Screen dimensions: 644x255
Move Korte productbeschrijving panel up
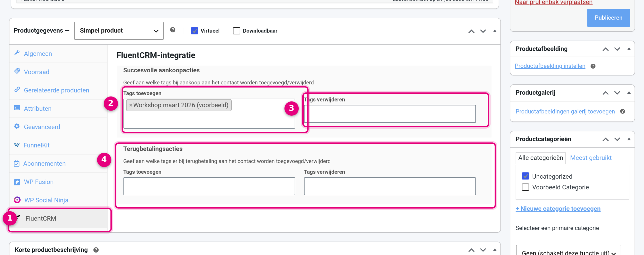point(471,250)
